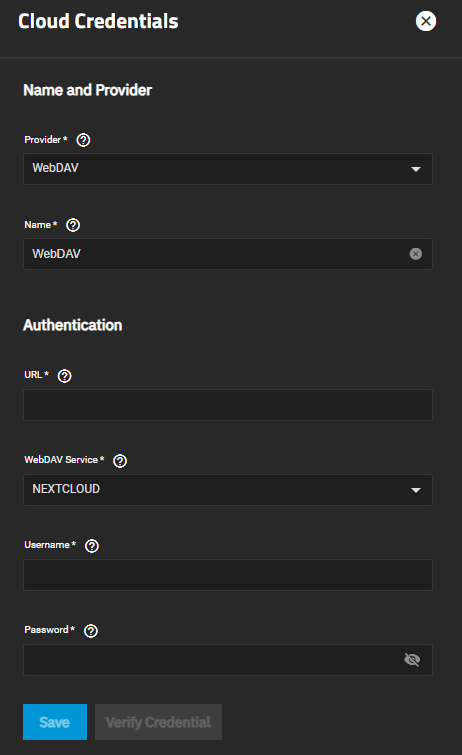Show help for the Name field

(x=73, y=225)
